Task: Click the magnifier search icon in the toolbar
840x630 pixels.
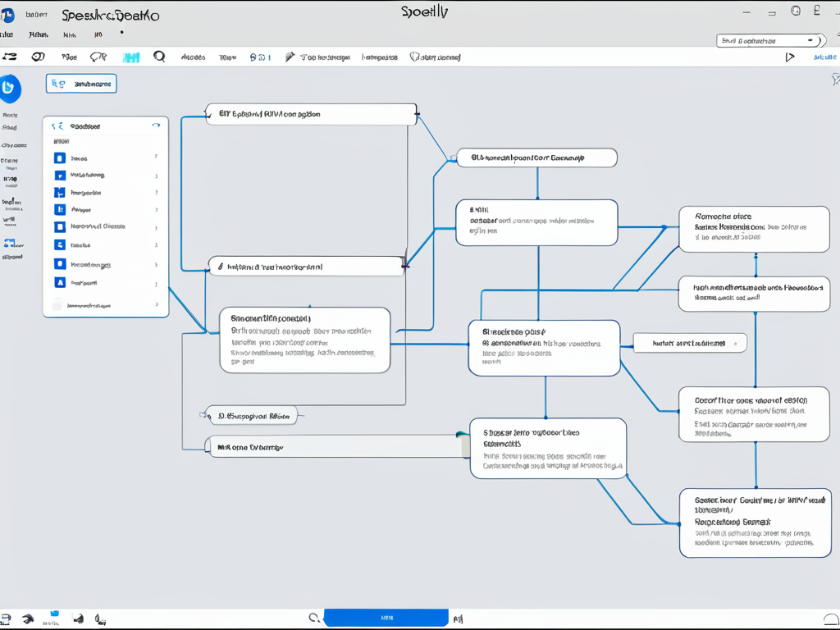Action: [x=159, y=57]
